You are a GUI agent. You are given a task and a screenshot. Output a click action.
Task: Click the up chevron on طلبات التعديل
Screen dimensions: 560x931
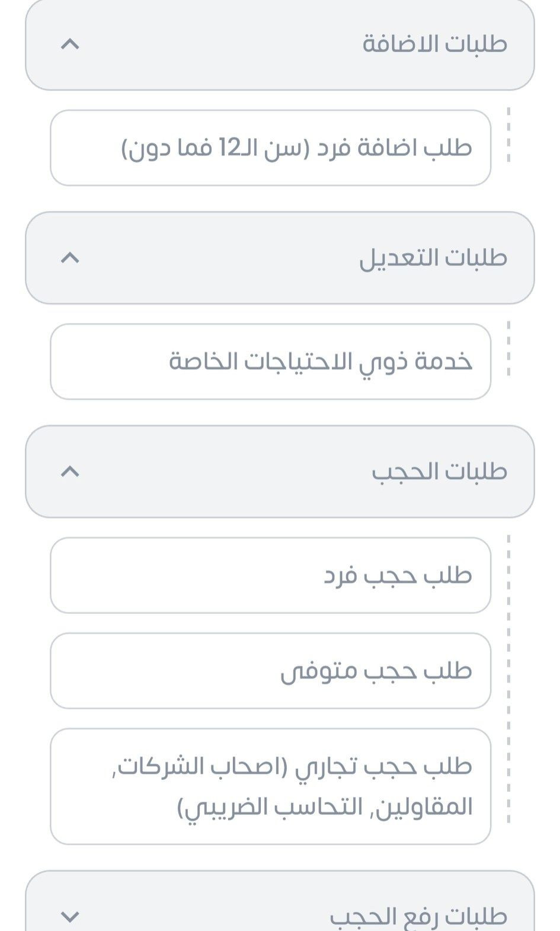(70, 257)
